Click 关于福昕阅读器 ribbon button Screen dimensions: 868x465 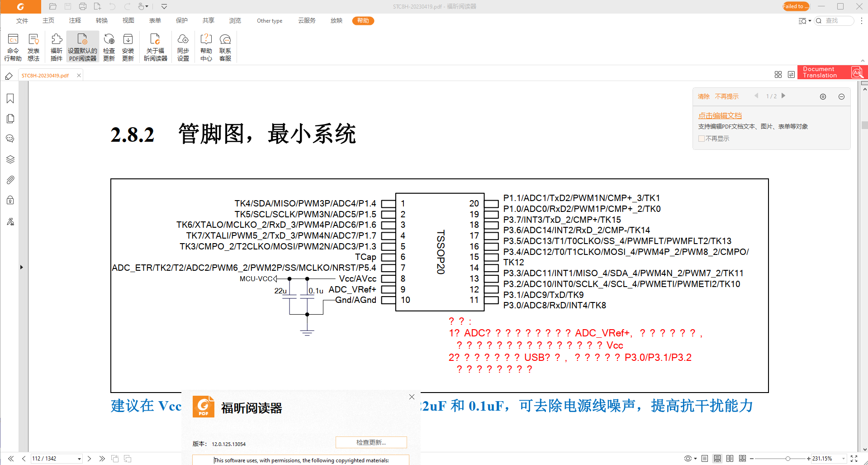click(x=155, y=47)
